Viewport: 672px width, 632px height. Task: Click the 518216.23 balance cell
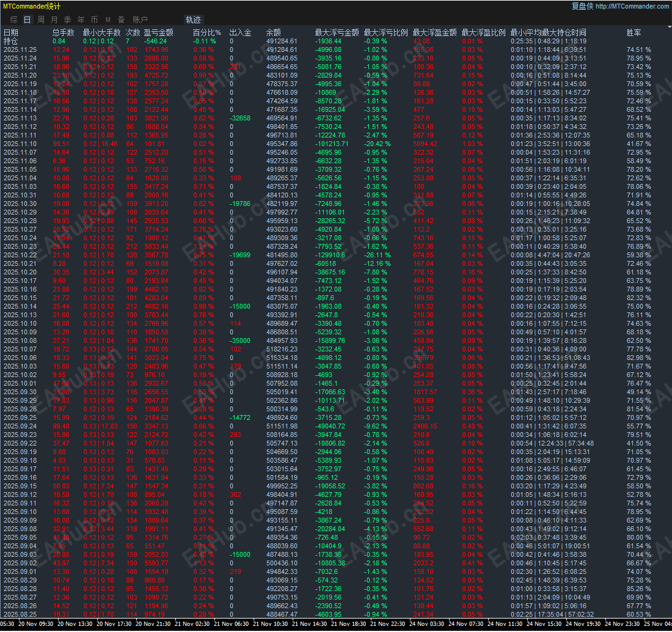pos(282,350)
